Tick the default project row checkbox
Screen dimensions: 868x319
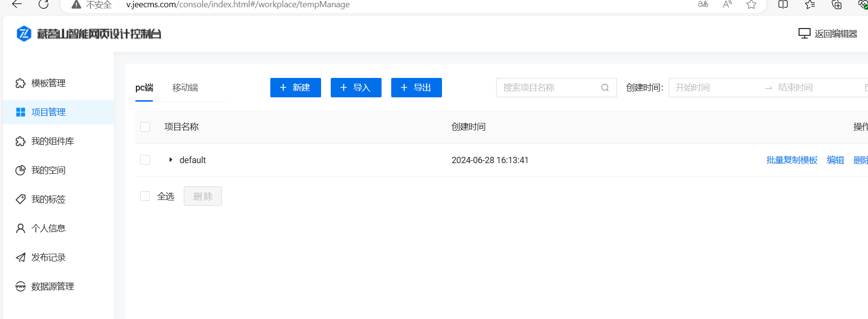tap(145, 160)
